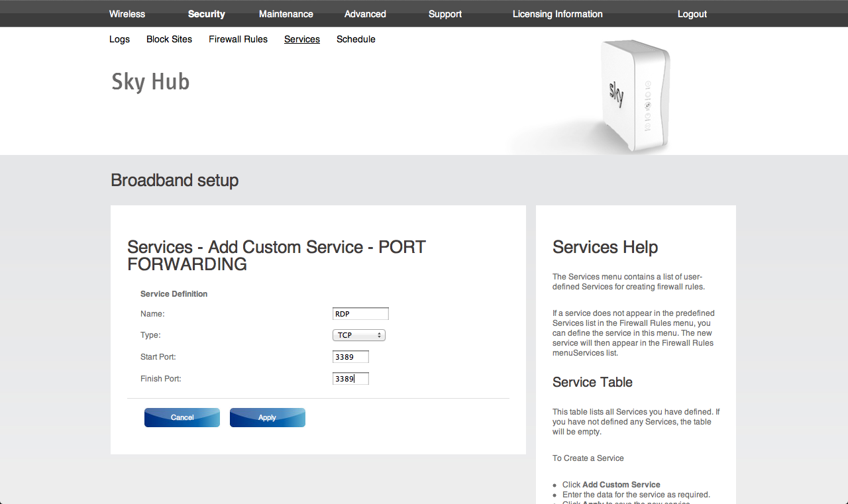Viewport: 848px width, 504px height.
Task: Go to Firewall Rules tab
Action: click(x=238, y=39)
